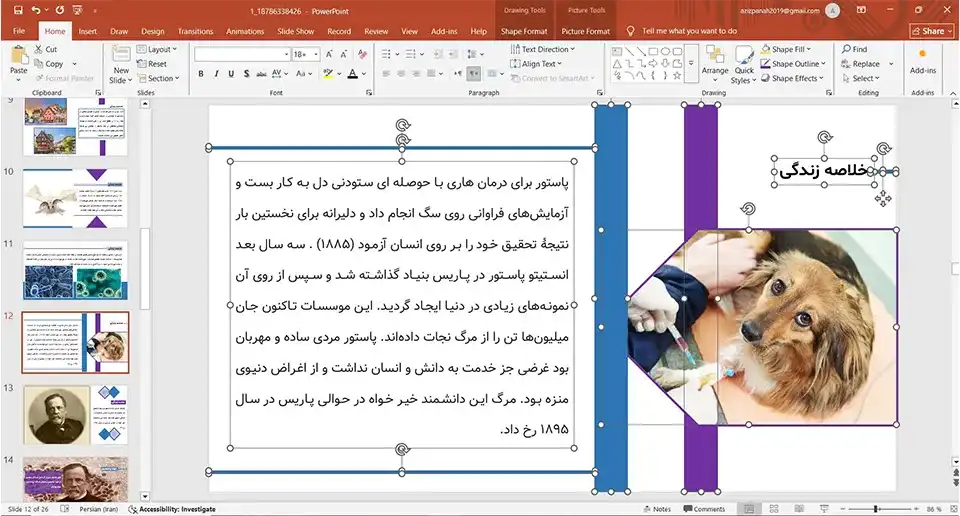
Task: Cut the selected objects
Action: click(x=46, y=49)
